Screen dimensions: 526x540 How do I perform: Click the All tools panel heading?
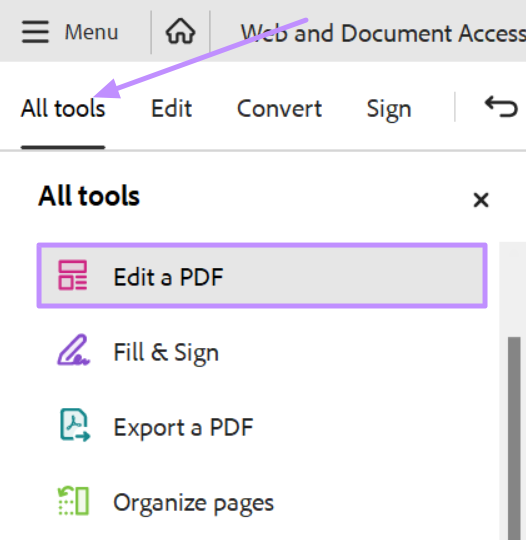click(x=89, y=196)
